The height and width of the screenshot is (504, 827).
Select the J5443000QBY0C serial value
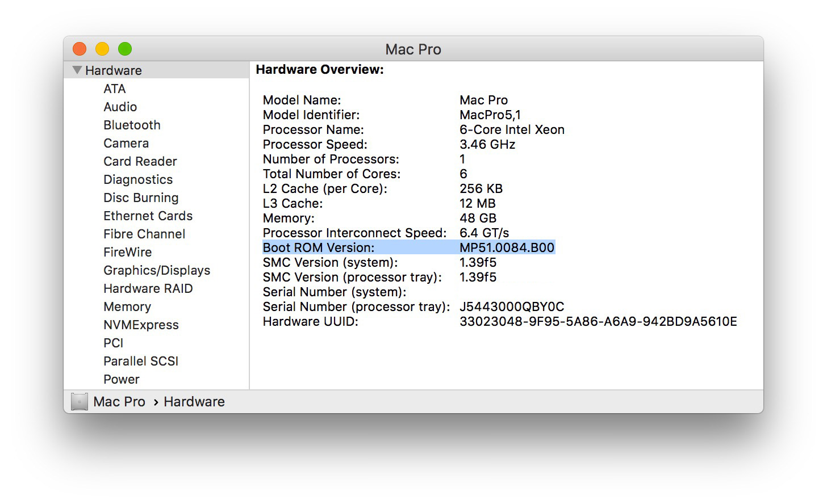[512, 306]
